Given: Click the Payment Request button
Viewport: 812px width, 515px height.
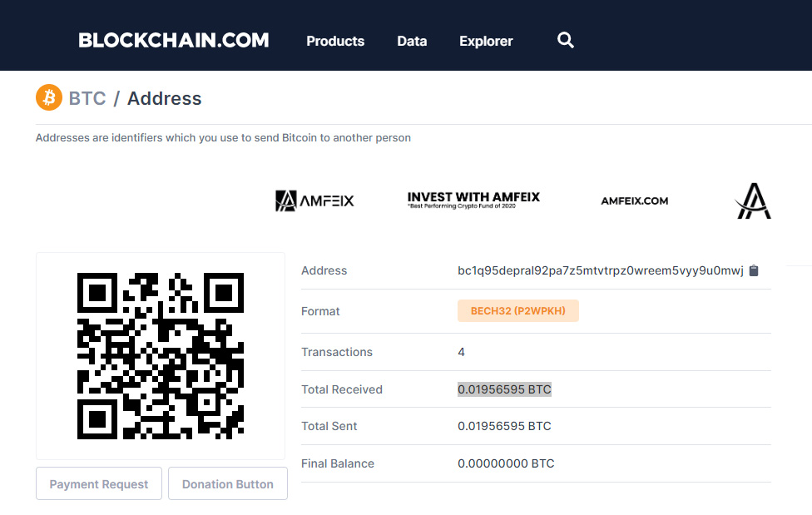Looking at the screenshot, I should tap(99, 483).
